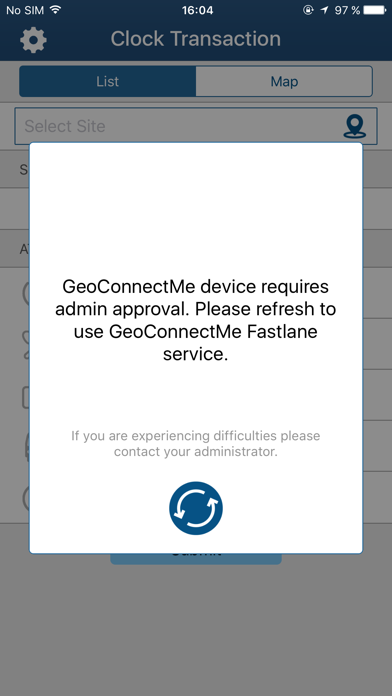
Task: Switch to the List tab
Action: 107,81
